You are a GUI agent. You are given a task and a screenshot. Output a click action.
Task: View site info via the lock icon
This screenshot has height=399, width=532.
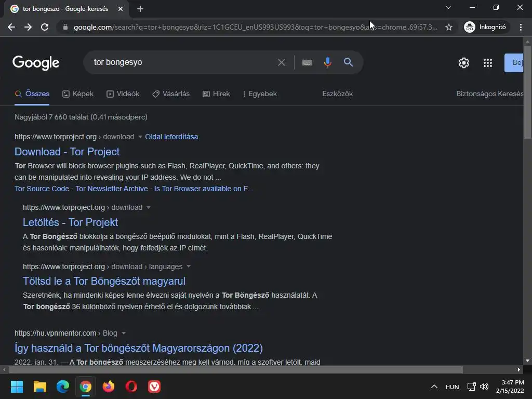(x=65, y=27)
